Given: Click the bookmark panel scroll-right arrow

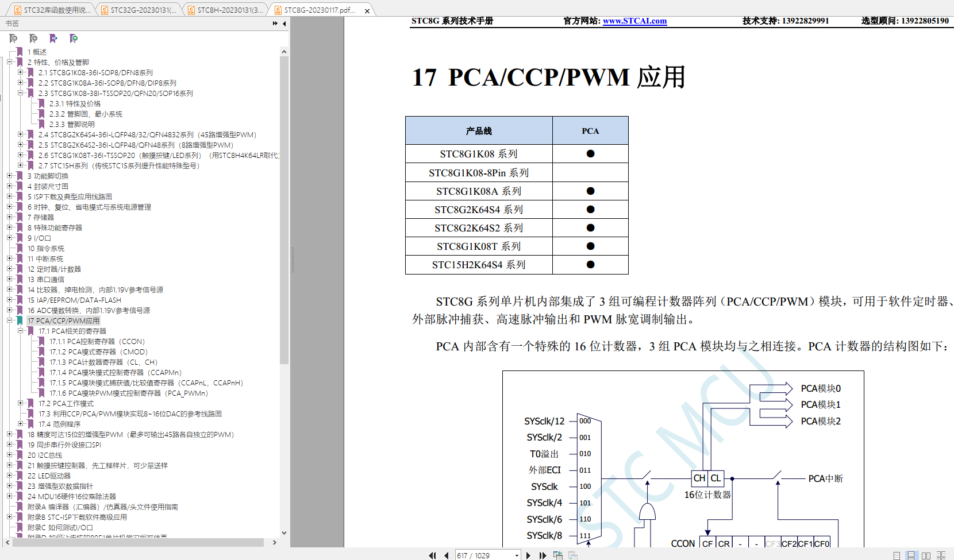Looking at the screenshot, I should tap(274, 542).
